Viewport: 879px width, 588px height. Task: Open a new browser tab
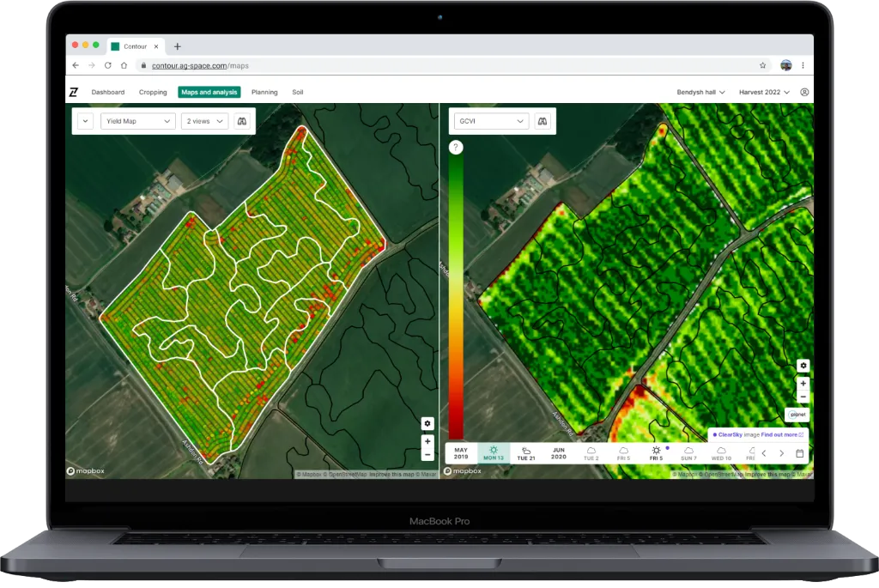pos(177,46)
